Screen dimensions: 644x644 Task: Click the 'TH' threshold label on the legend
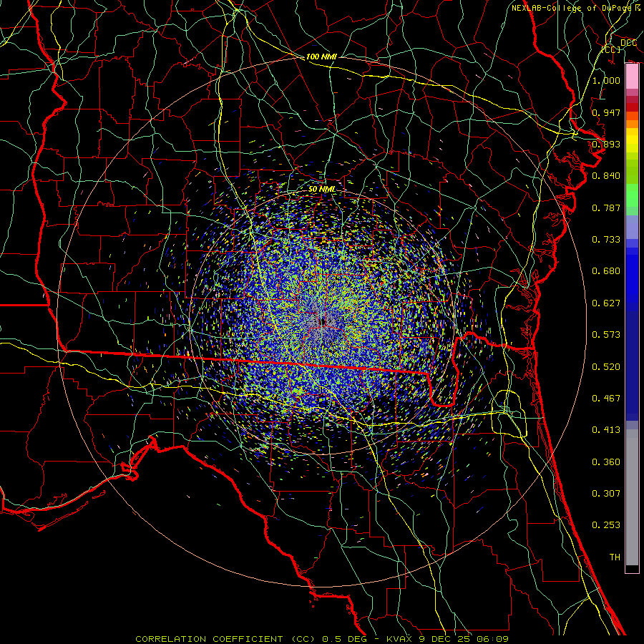pyautogui.click(x=615, y=557)
